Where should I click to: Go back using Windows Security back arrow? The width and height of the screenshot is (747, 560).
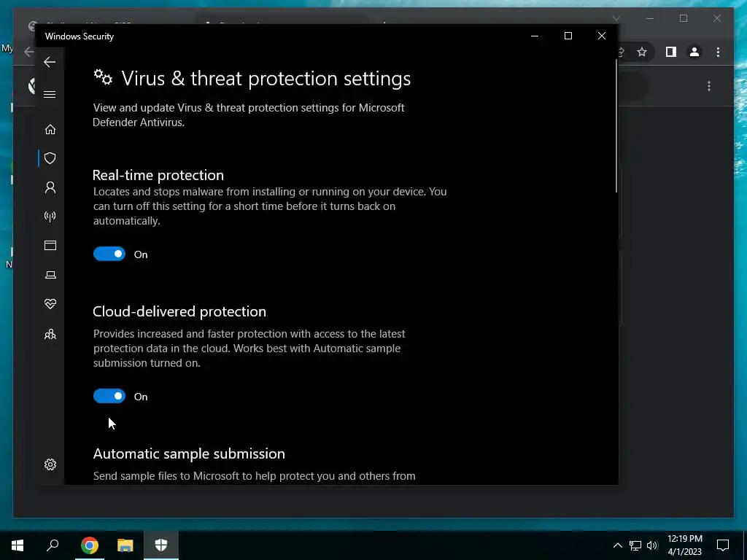coord(50,62)
